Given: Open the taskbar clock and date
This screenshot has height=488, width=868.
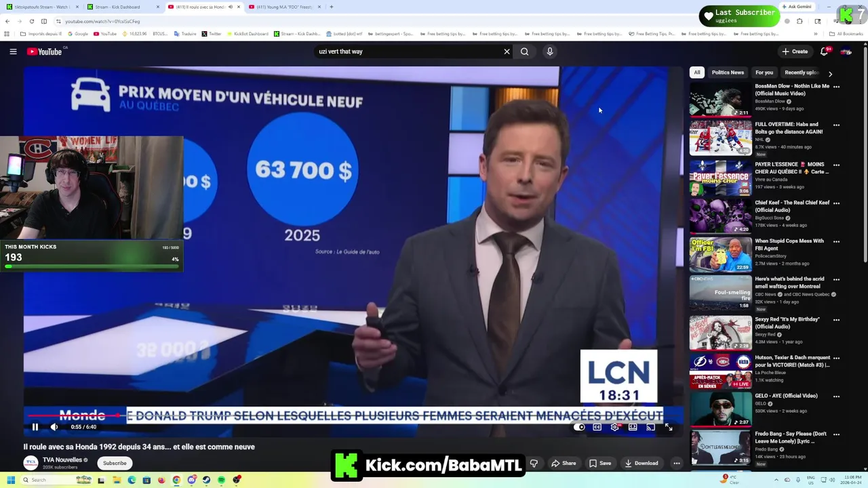Looking at the screenshot, I should pyautogui.click(x=849, y=480).
